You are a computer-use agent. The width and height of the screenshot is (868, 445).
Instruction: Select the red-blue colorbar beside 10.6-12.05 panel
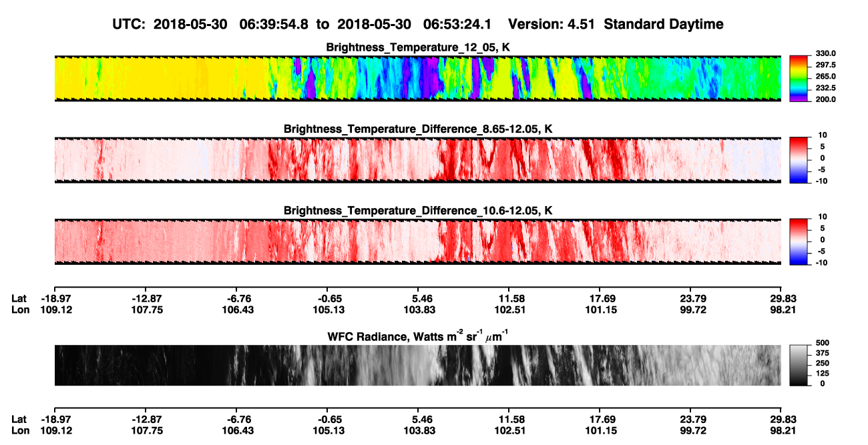click(x=799, y=241)
